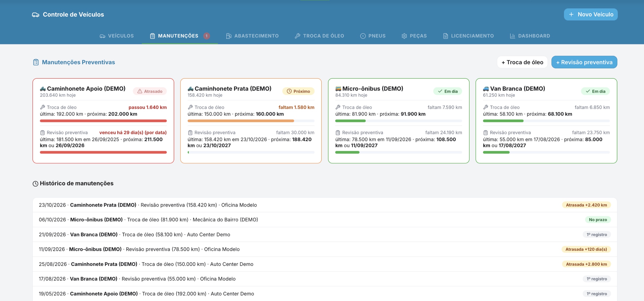The height and width of the screenshot is (301, 644).
Task: Click wrench icon in Micro-ônibus oil change row
Action: 338,107
